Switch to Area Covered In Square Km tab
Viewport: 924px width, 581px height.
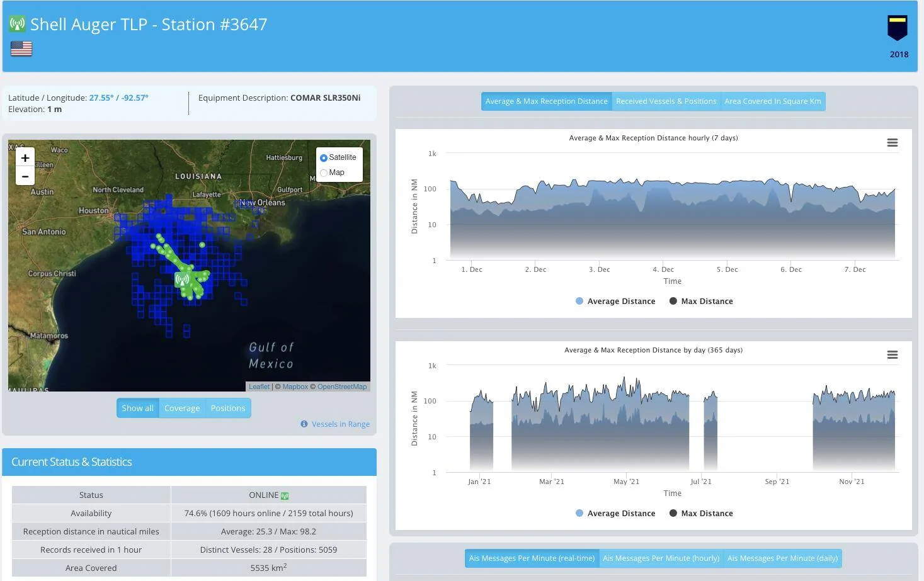click(773, 101)
